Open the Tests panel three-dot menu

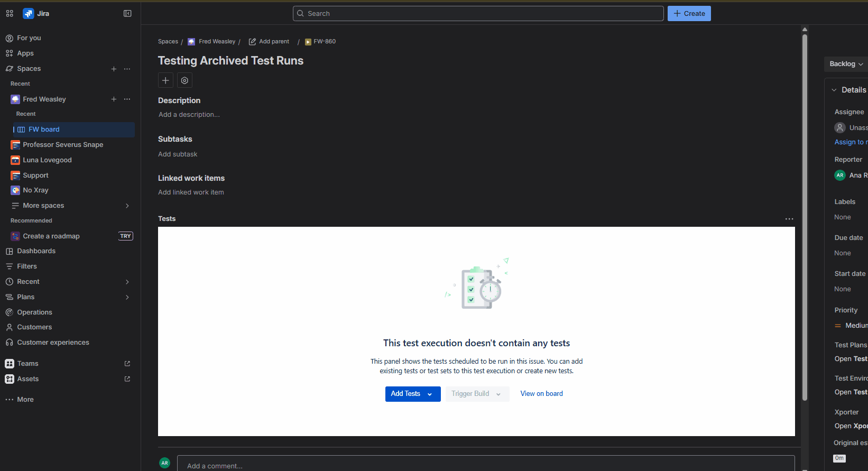tap(789, 219)
